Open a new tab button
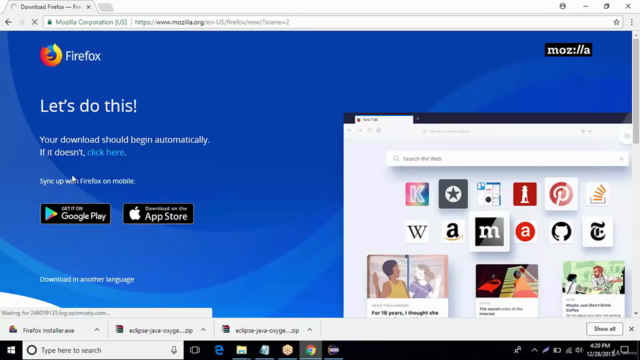Screen dimensions: 640x360 click(106, 7)
